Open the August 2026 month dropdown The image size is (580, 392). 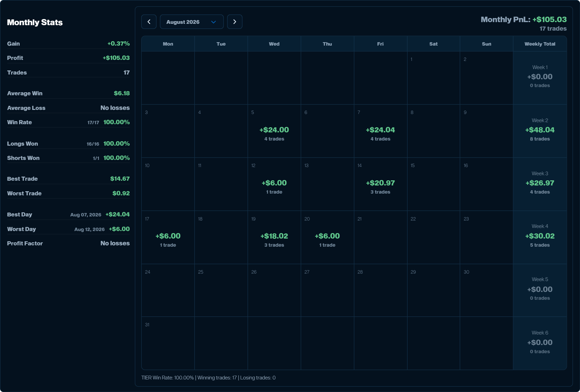[192, 22]
